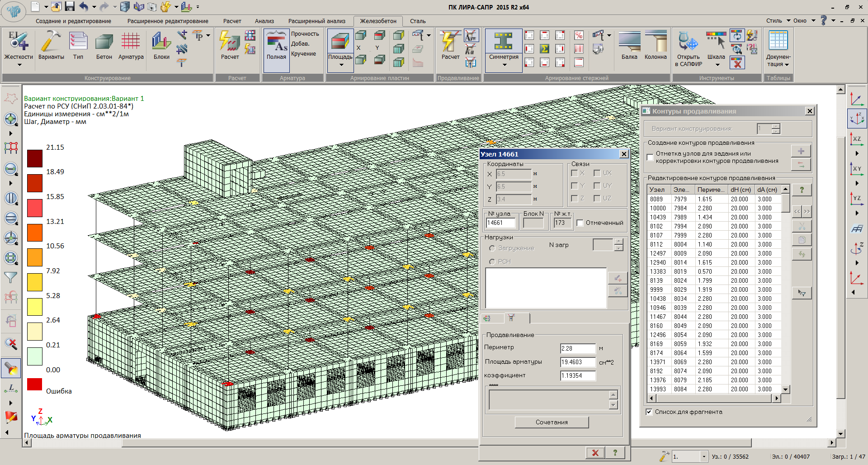Click the dark red 21.15 legend swatch
868x465 pixels.
(35, 159)
